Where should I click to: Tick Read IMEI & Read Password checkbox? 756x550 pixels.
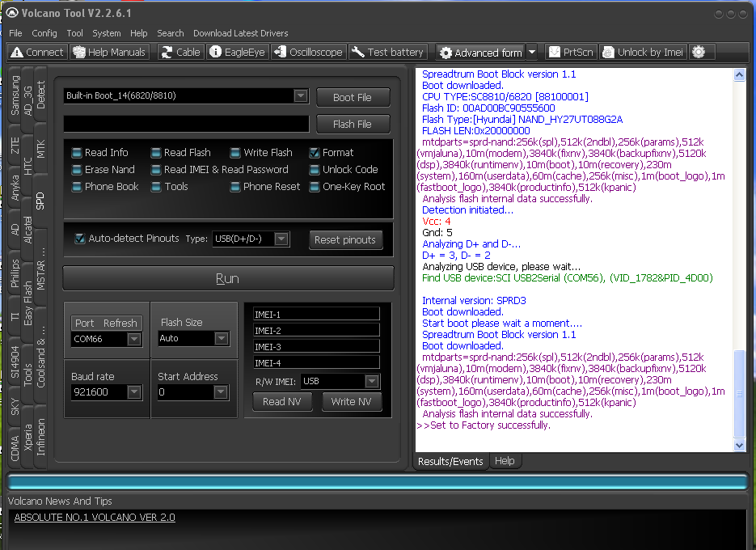(156, 170)
